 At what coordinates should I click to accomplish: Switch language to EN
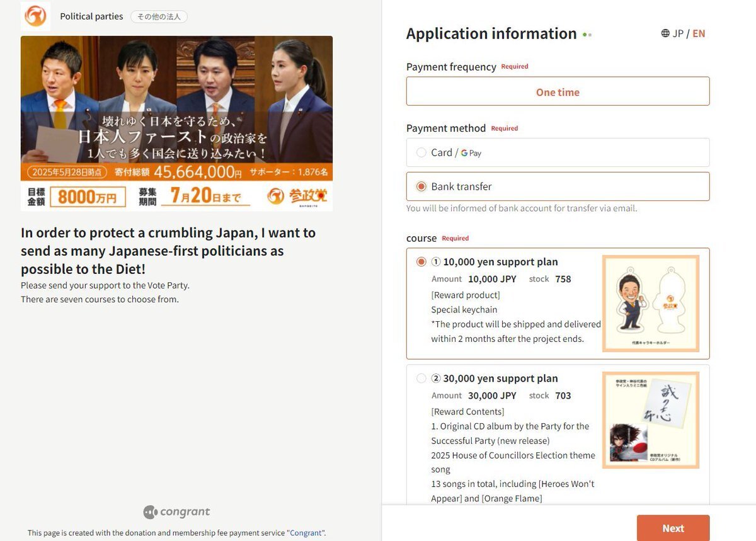699,33
